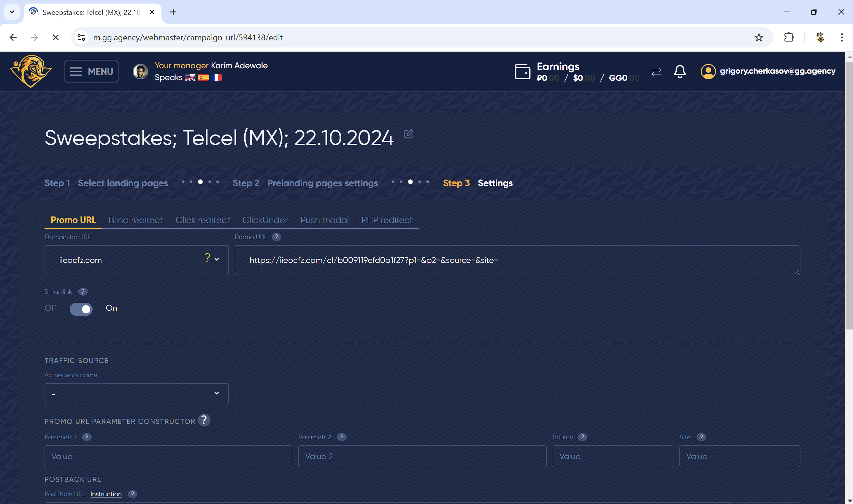
Task: Focus the Parametr 1 Value field
Action: click(168, 456)
